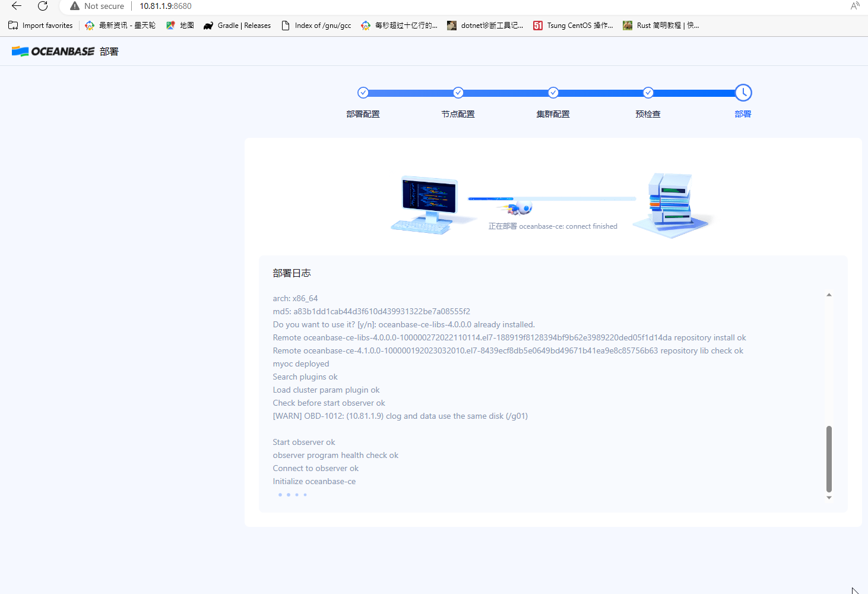Click the status text 'connect finished'

click(x=591, y=226)
